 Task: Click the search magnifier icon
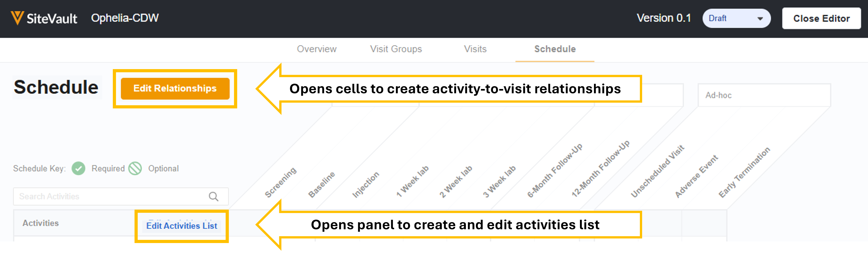[x=214, y=197]
